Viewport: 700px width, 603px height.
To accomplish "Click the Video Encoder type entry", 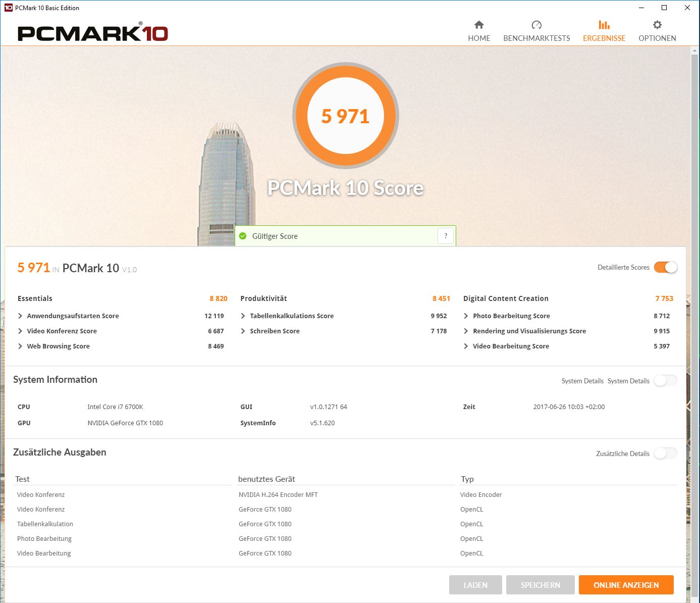I will coord(481,494).
